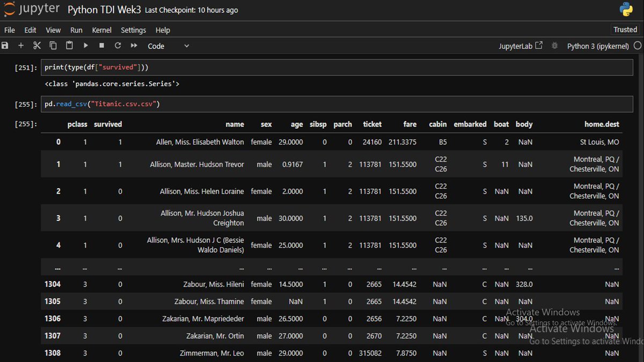Open cell type Code dropdown
The height and width of the screenshot is (362, 644).
[x=169, y=46]
